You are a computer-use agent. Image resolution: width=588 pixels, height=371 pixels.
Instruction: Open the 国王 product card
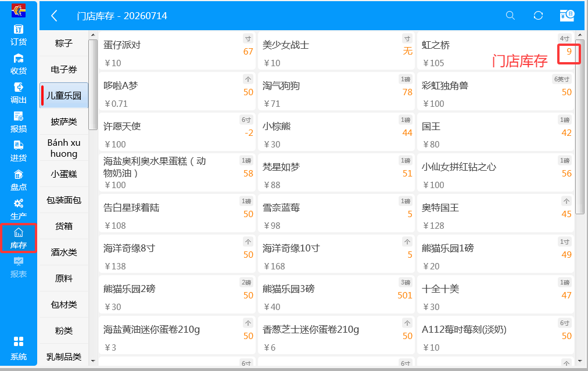(496, 132)
